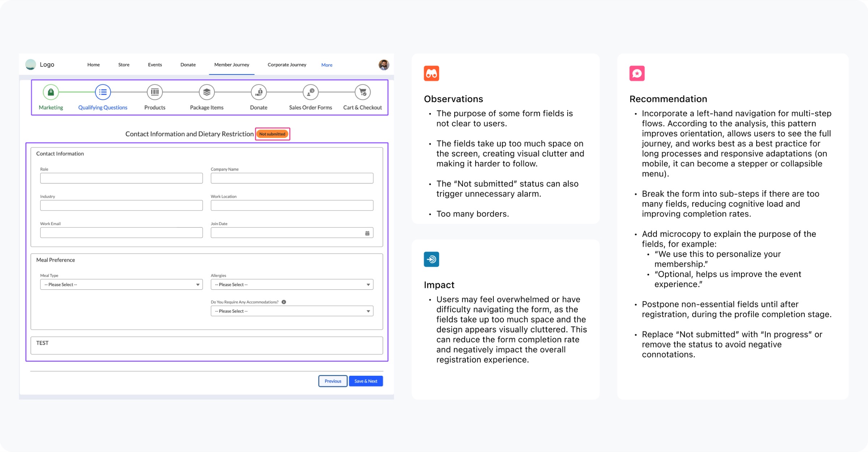
Task: Click the round Logo image
Action: coord(31,64)
